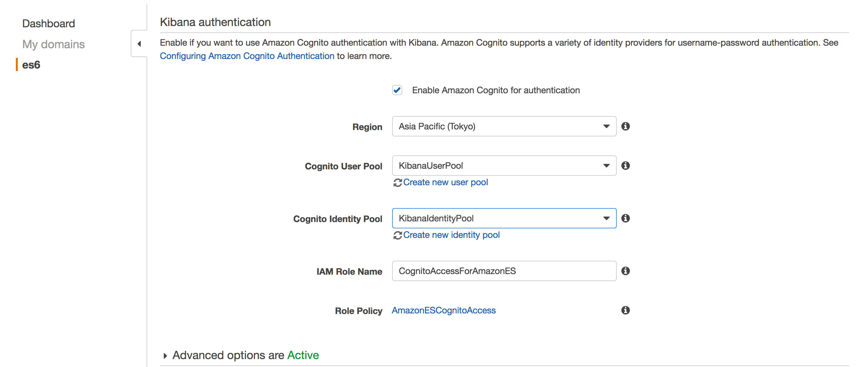Viewport: 868px width, 367px height.
Task: Go to the Dashboard section
Action: [x=49, y=23]
